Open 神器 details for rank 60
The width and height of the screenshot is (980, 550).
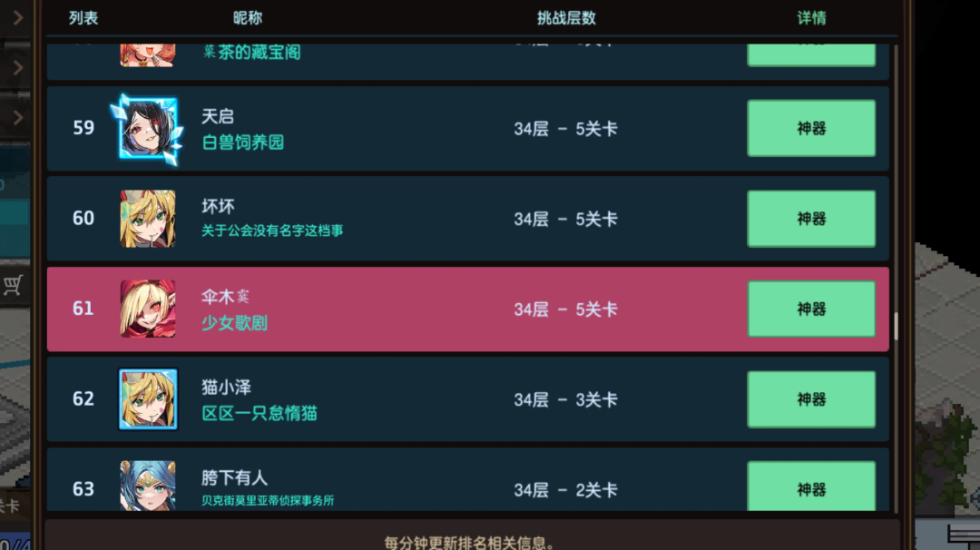click(x=811, y=219)
